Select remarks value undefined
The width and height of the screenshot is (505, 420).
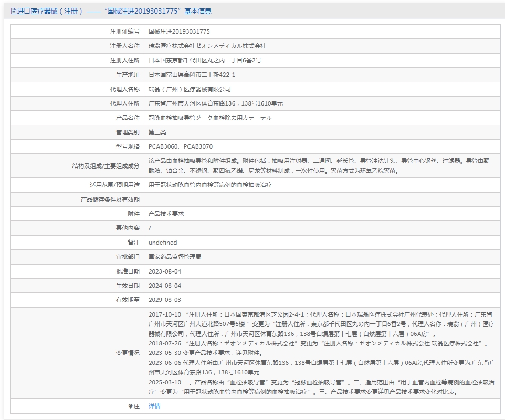(163, 243)
